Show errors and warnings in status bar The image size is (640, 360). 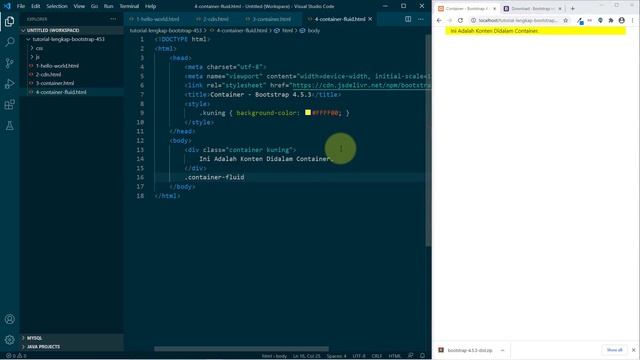click(16, 356)
